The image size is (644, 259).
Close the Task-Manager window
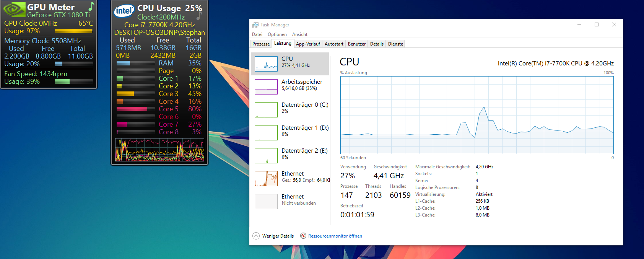coord(614,25)
